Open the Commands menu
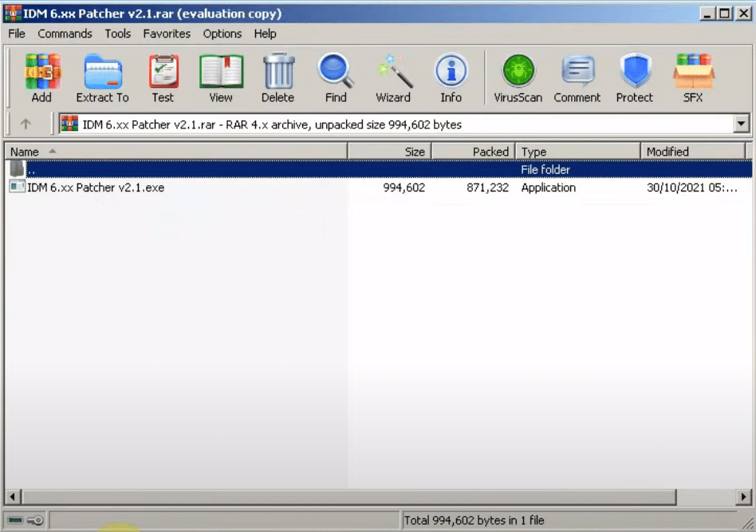The image size is (756, 532). click(x=65, y=33)
